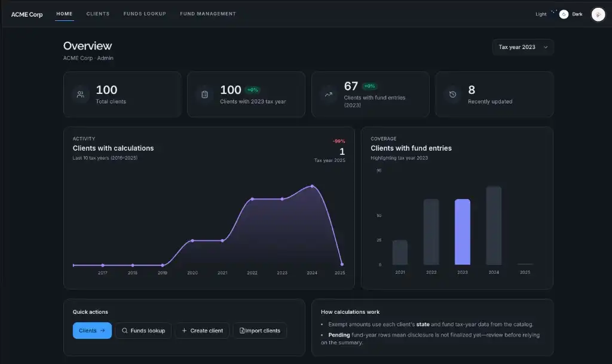Click the 'Clients with fund entries' chart heading
The image size is (612, 364).
411,148
